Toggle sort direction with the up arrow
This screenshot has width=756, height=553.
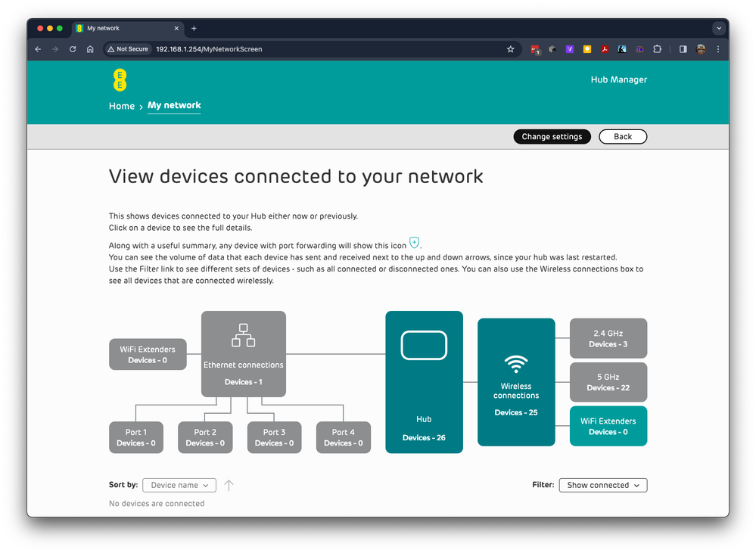(229, 485)
